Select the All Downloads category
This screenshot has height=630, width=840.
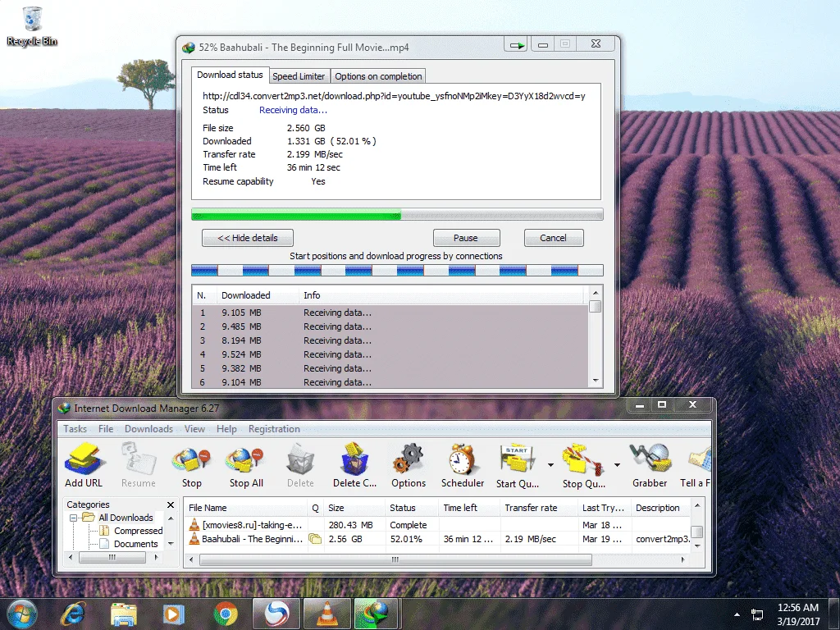pyautogui.click(x=126, y=518)
